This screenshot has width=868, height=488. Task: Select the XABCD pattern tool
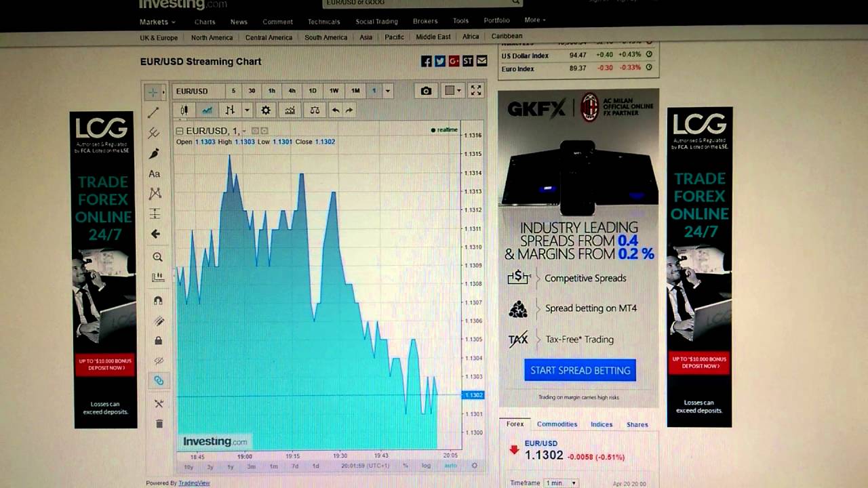155,194
